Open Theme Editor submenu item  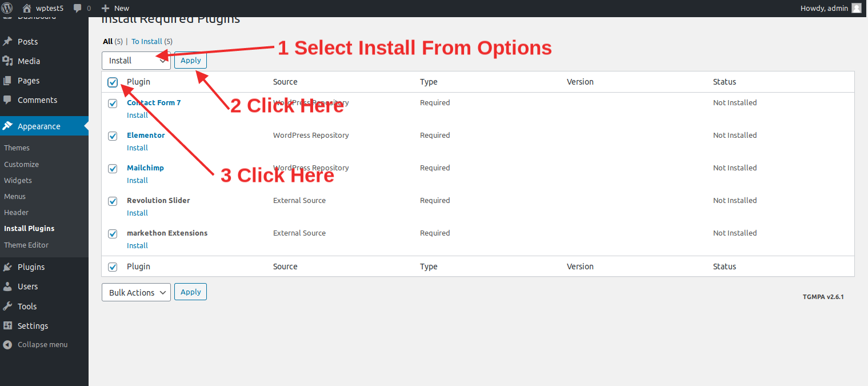pyautogui.click(x=26, y=245)
